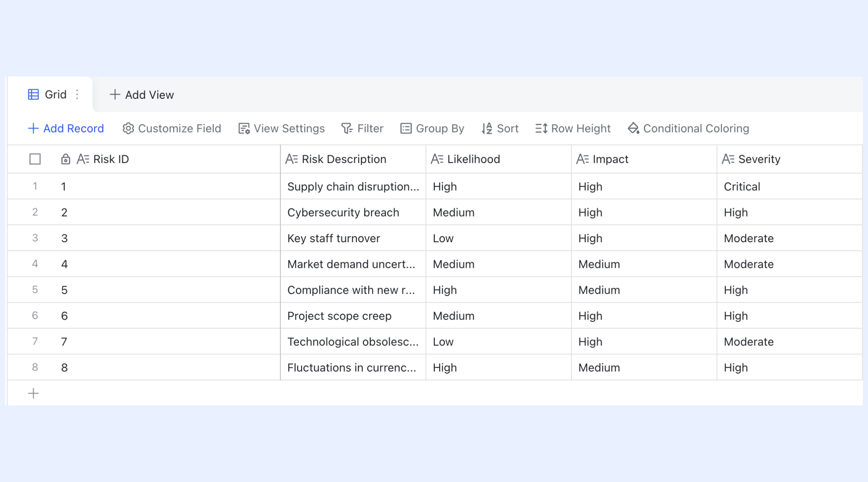Open View Settings label
The height and width of the screenshot is (482, 868).
click(x=289, y=129)
